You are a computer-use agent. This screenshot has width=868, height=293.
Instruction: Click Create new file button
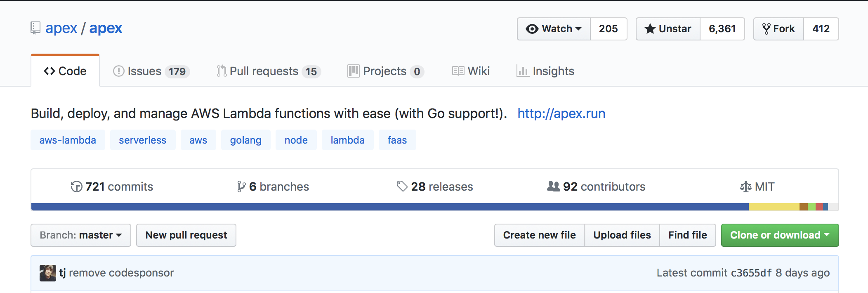point(540,235)
